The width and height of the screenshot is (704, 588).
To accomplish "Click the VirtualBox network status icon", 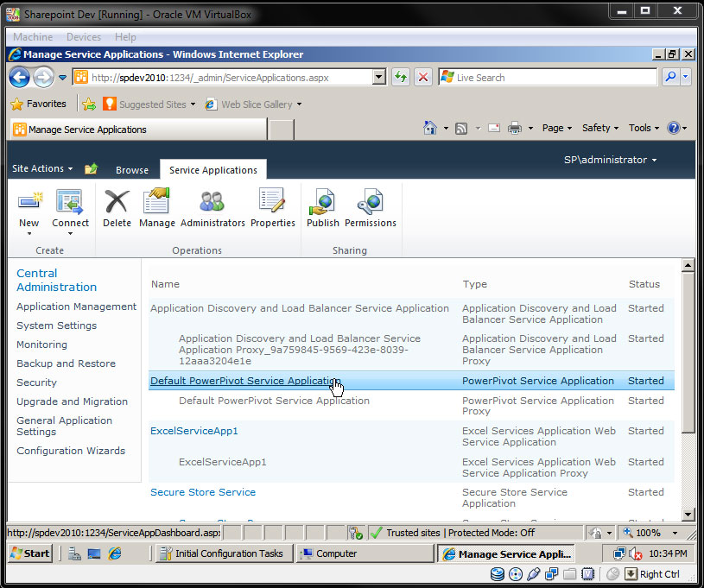I will point(551,574).
